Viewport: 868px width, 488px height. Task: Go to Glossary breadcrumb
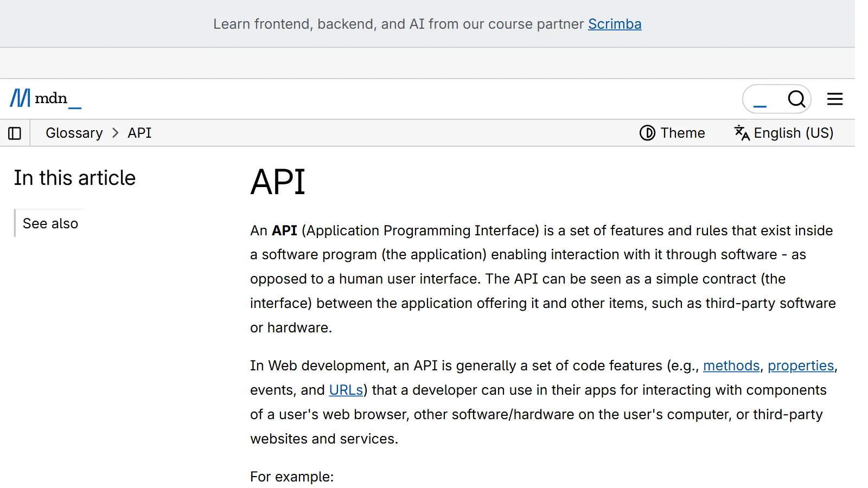click(x=74, y=133)
